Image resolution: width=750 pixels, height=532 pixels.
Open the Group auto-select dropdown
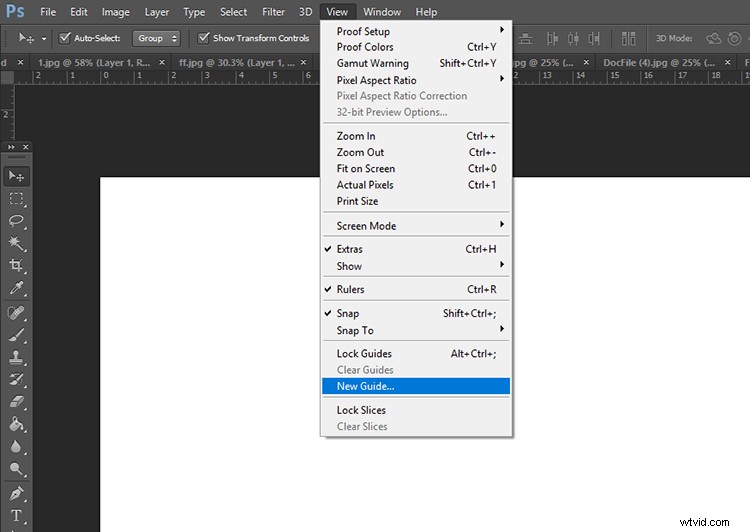click(156, 38)
